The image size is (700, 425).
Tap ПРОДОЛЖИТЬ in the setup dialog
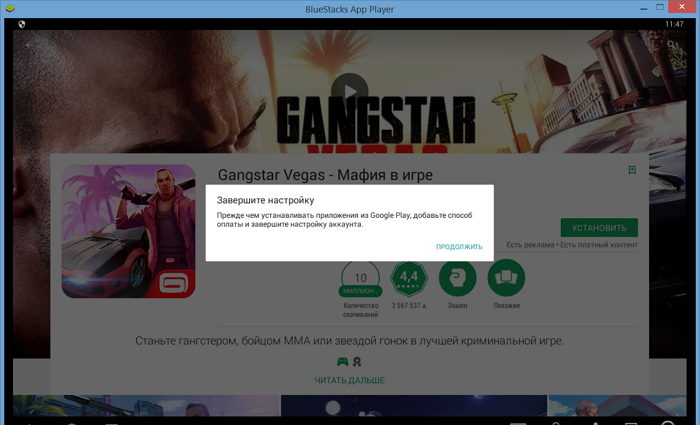point(459,246)
